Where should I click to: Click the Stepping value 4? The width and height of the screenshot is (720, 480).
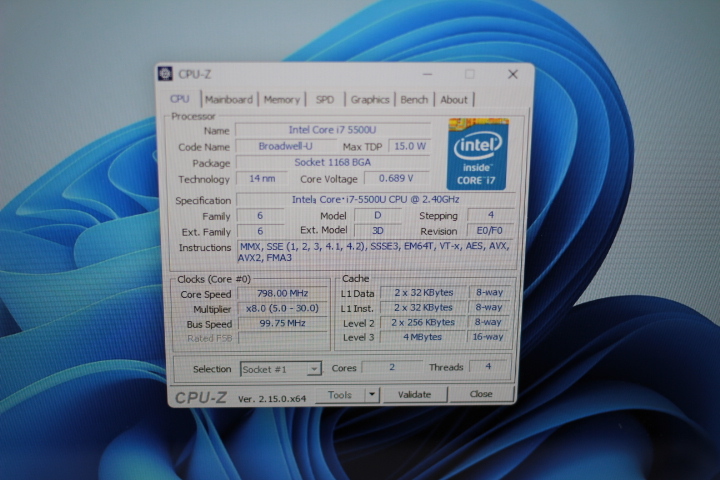click(x=491, y=215)
